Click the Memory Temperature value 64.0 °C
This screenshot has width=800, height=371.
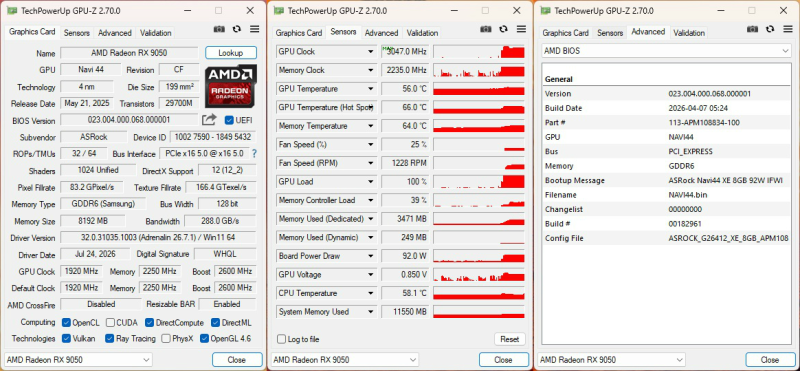(x=404, y=126)
